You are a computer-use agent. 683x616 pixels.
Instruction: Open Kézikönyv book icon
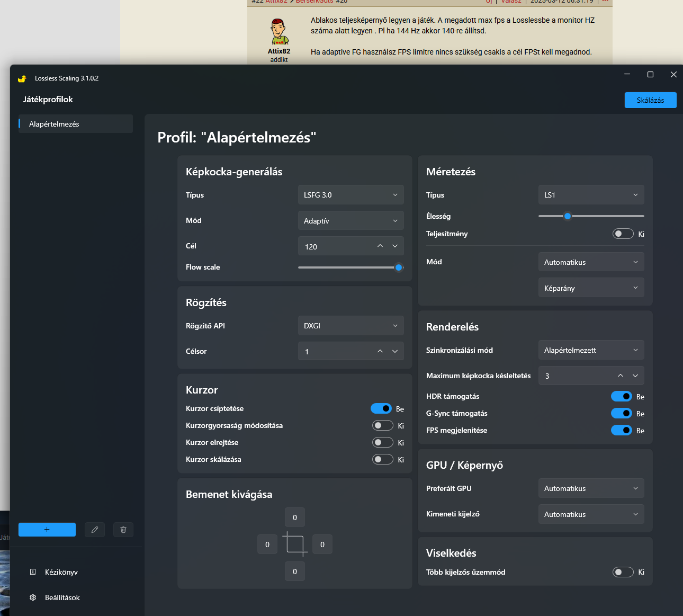(33, 572)
